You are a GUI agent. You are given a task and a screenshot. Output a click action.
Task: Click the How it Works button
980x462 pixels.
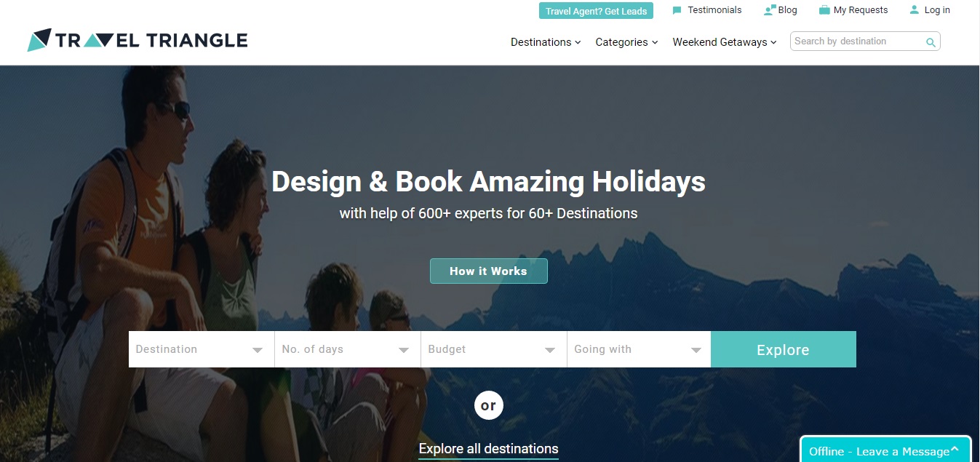489,271
